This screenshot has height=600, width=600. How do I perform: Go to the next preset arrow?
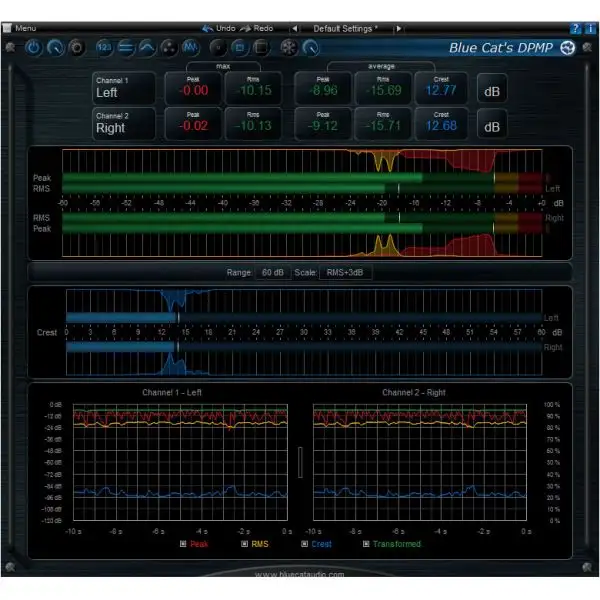pos(398,28)
